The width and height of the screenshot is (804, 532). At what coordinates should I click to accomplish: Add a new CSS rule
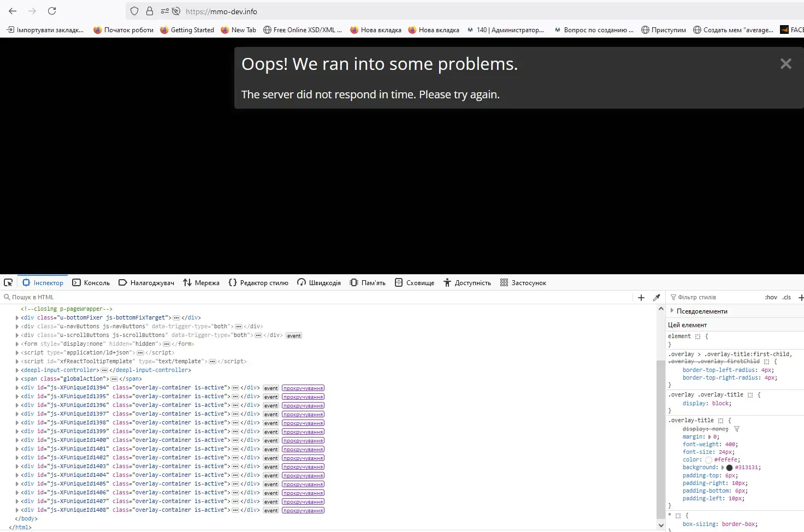(801, 298)
